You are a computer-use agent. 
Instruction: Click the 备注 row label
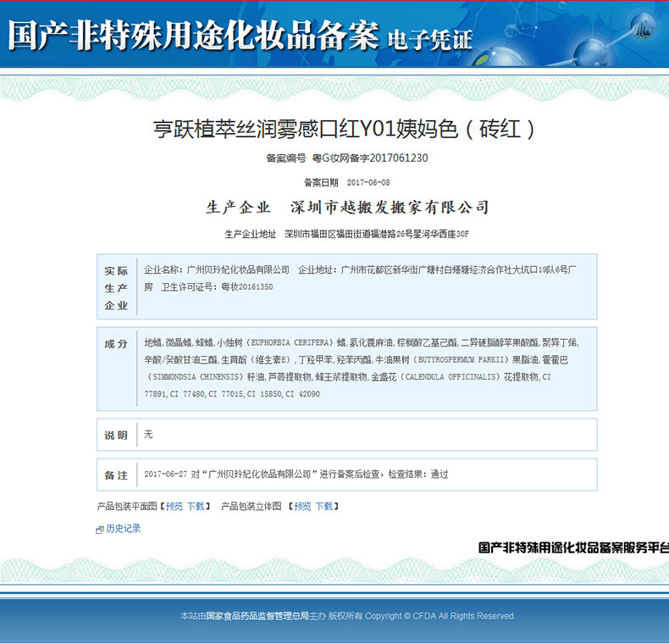[116, 475]
